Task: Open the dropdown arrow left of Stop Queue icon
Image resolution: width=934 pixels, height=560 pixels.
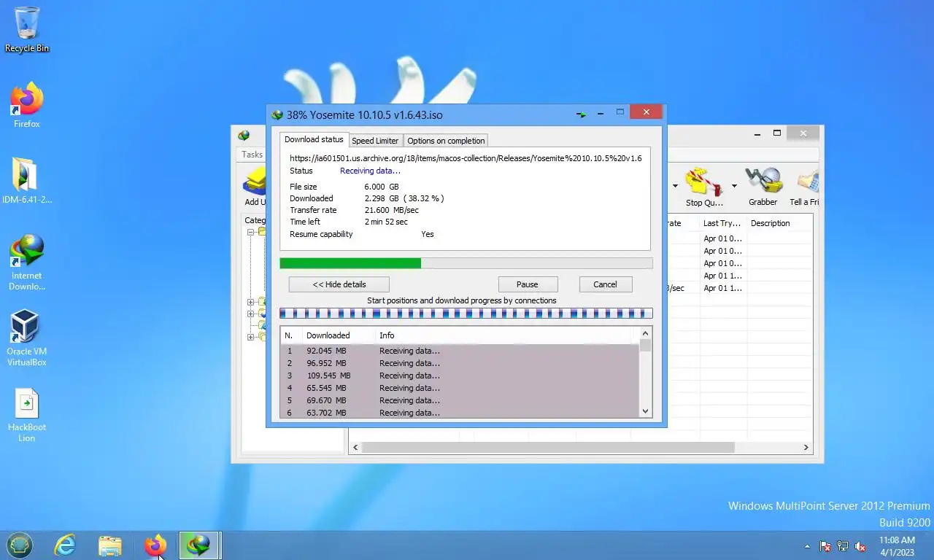Action: (x=675, y=186)
